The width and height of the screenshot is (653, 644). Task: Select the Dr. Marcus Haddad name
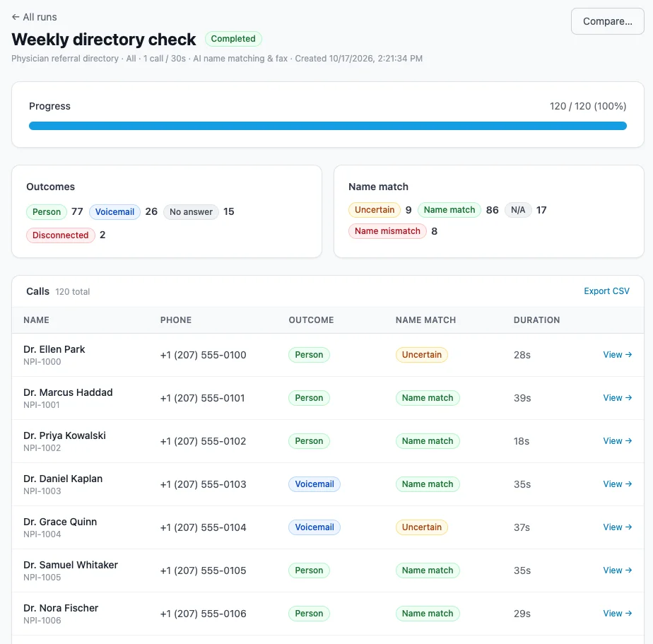click(68, 392)
